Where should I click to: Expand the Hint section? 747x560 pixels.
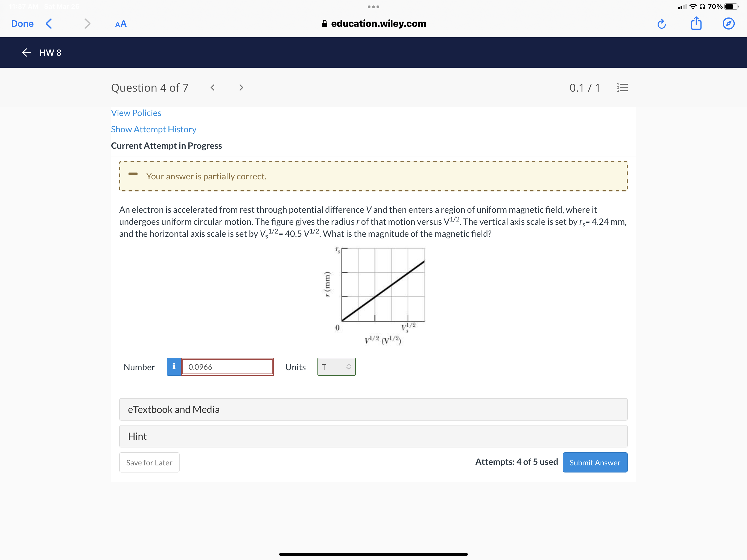[372, 436]
